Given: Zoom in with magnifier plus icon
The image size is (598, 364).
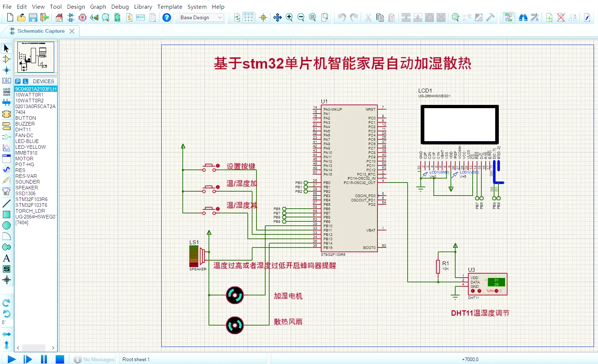Looking at the screenshot, I should pos(289,17).
